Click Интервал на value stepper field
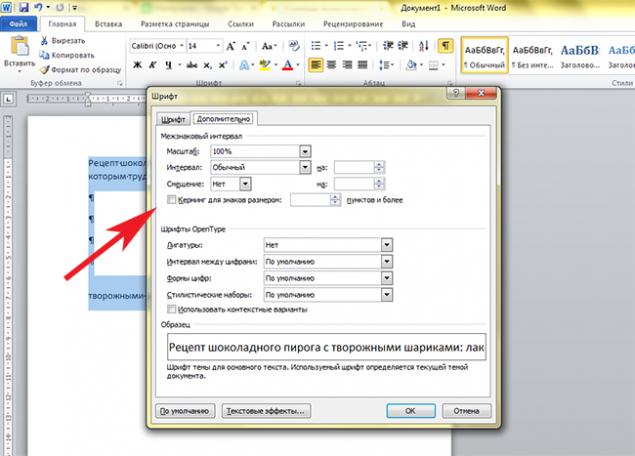635x456 pixels. point(359,167)
